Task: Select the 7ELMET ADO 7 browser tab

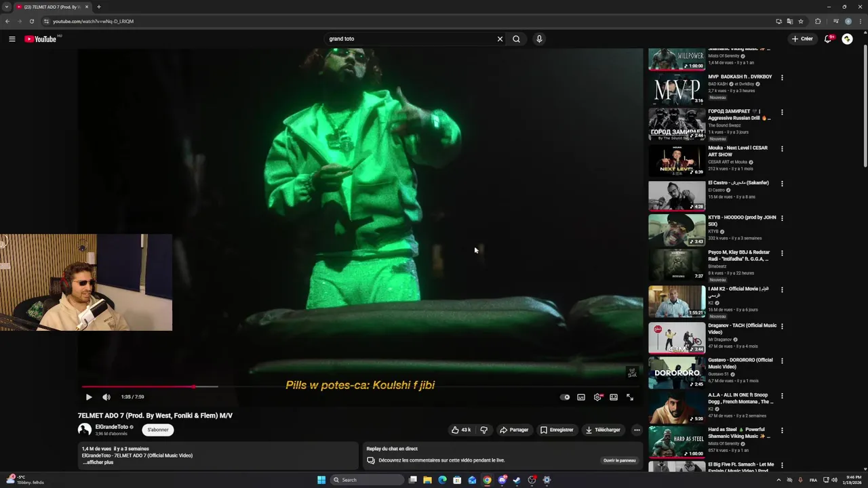Action: pos(52,7)
